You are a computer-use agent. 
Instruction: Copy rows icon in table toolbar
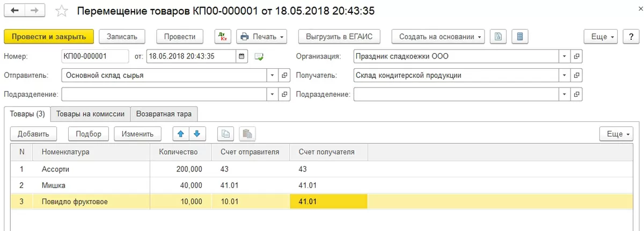pyautogui.click(x=226, y=134)
